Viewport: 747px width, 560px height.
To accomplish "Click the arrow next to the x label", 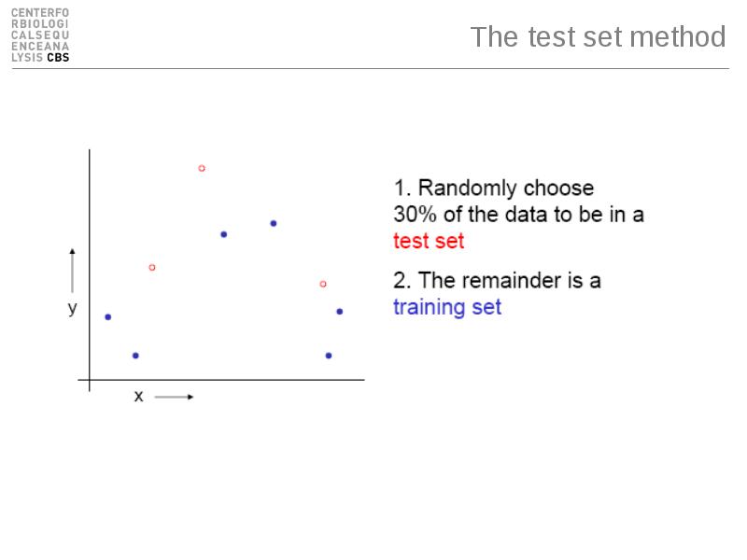I will [174, 397].
